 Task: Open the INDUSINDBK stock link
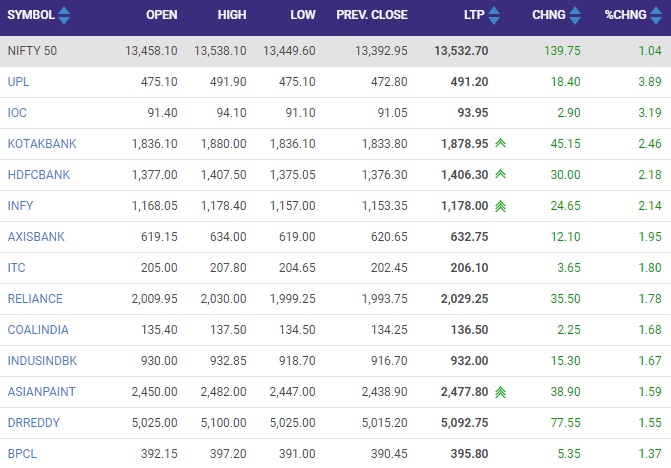42,361
